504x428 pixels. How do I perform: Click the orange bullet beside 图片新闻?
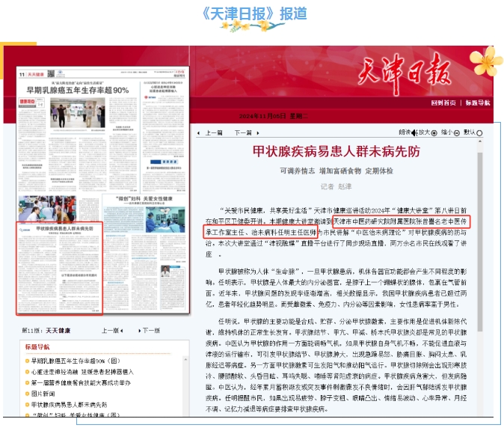click(27, 393)
